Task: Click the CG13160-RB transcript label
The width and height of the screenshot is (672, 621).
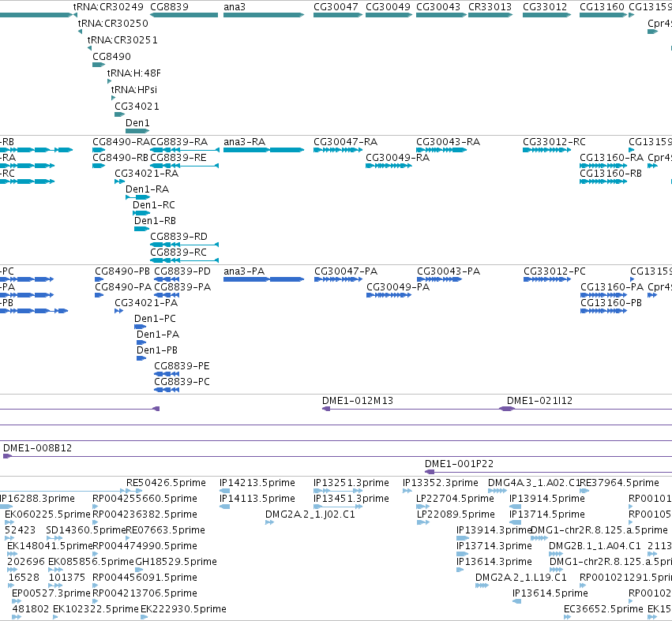Action: [x=610, y=174]
